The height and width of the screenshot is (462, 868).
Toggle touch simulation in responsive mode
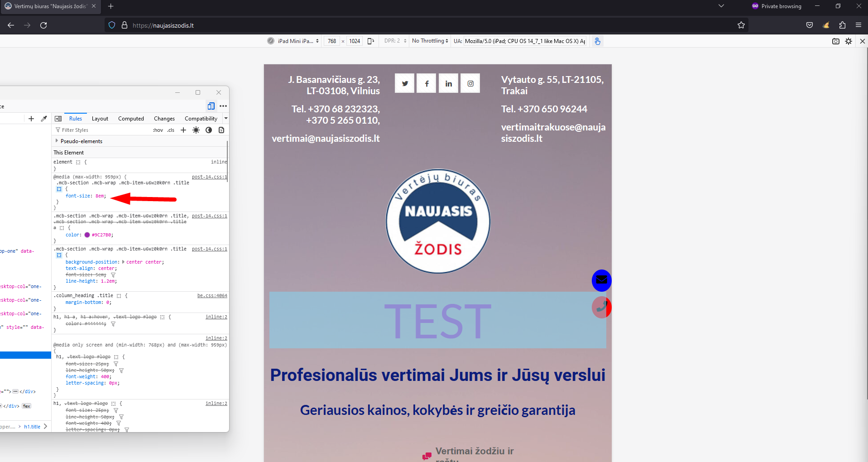click(x=597, y=41)
